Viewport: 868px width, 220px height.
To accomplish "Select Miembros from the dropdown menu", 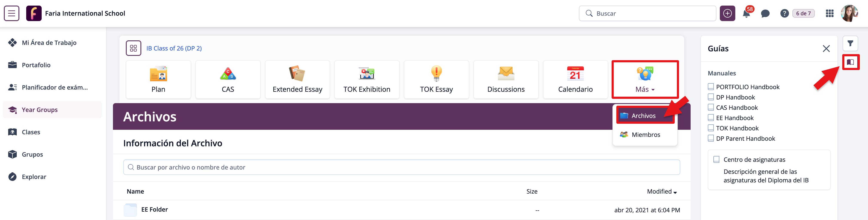I will 645,135.
